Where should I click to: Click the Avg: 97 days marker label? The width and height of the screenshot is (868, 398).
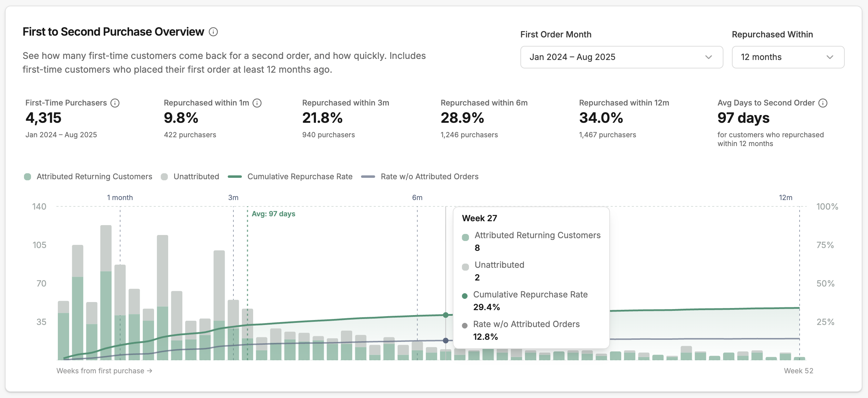(274, 214)
